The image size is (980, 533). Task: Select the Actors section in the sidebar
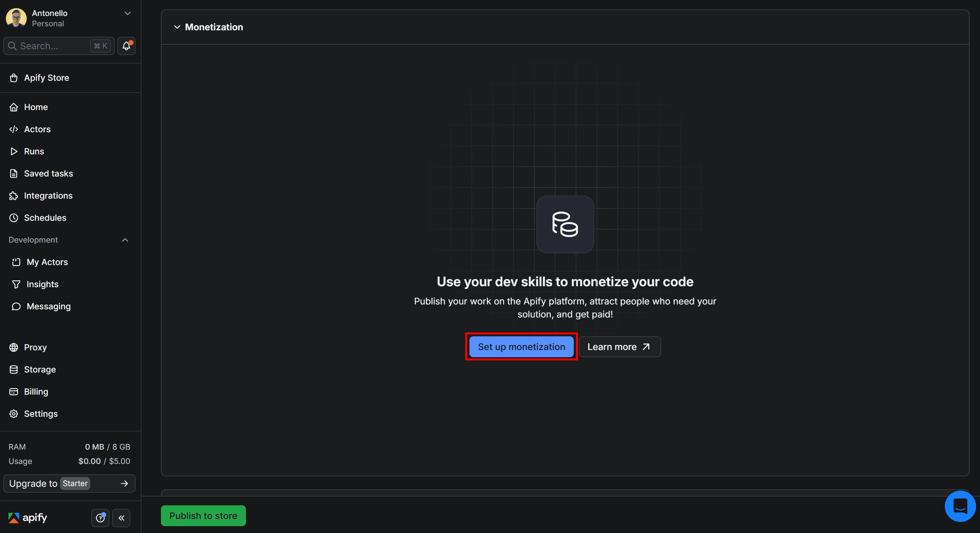click(x=37, y=129)
